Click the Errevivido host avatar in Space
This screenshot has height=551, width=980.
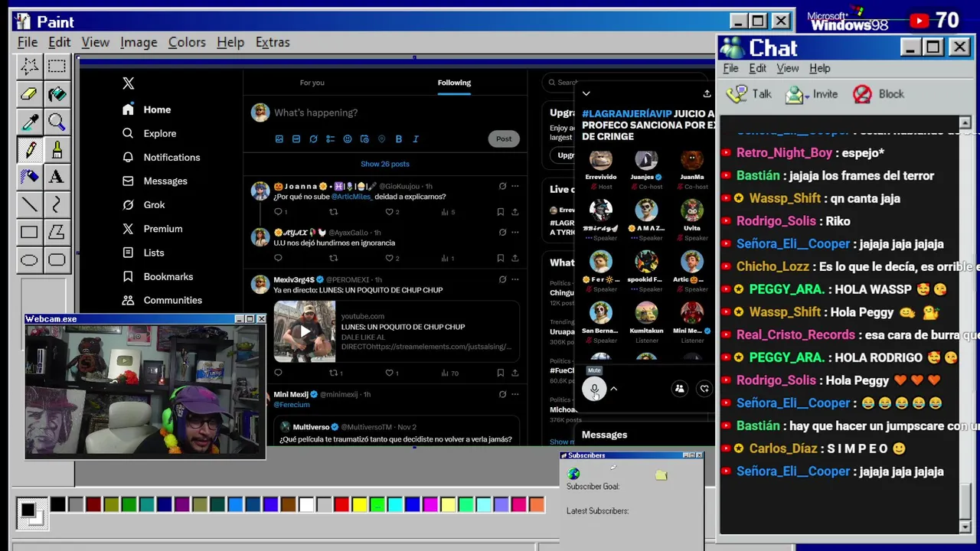point(600,160)
